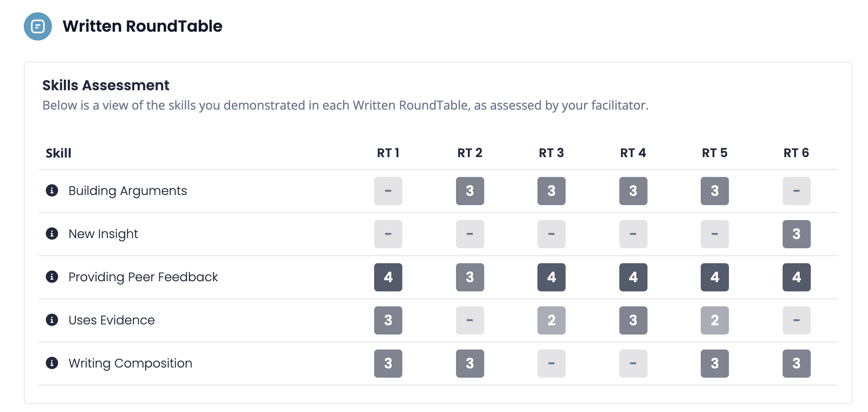Click Uses Evidence RT 5 score badge
868x412 pixels.
coord(714,320)
